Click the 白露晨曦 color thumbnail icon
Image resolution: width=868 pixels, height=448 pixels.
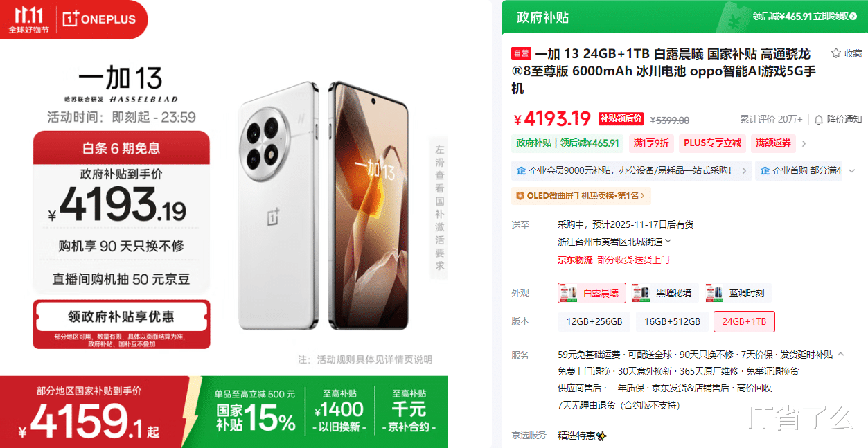coord(569,293)
